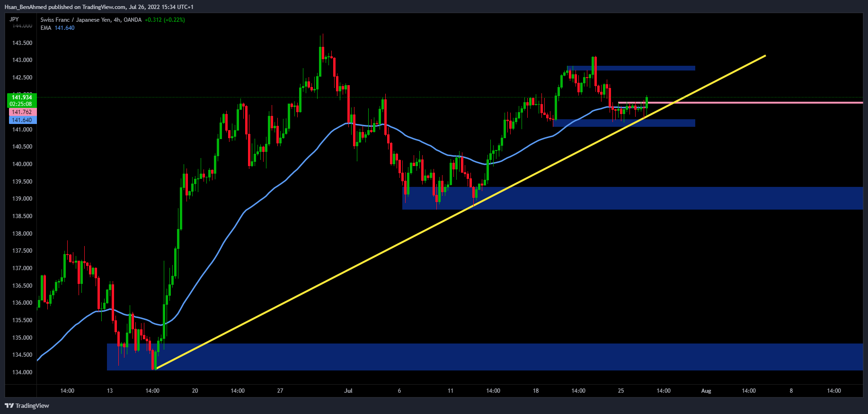Screen dimensions: 868x414
Task: Click the 139.000 price axis label
Action: [22, 199]
